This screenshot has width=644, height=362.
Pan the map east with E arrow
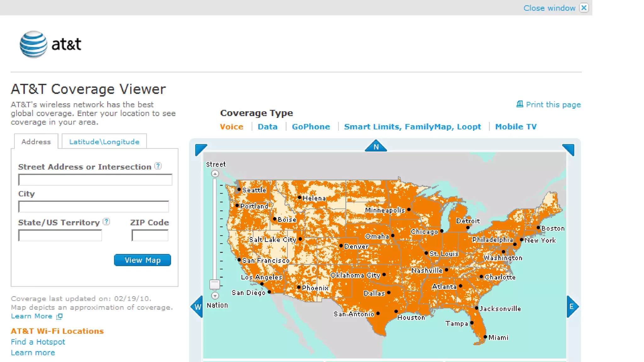click(x=572, y=306)
